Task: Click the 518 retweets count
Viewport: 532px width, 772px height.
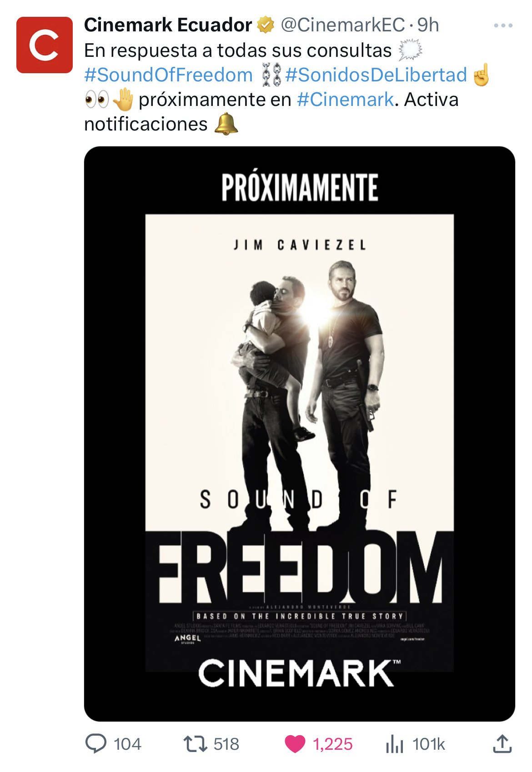Action: tap(226, 744)
